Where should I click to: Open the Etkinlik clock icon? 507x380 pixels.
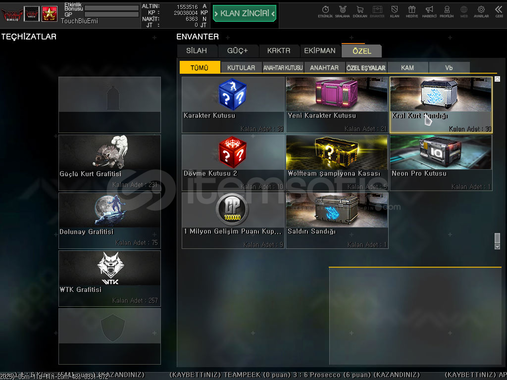(x=325, y=11)
